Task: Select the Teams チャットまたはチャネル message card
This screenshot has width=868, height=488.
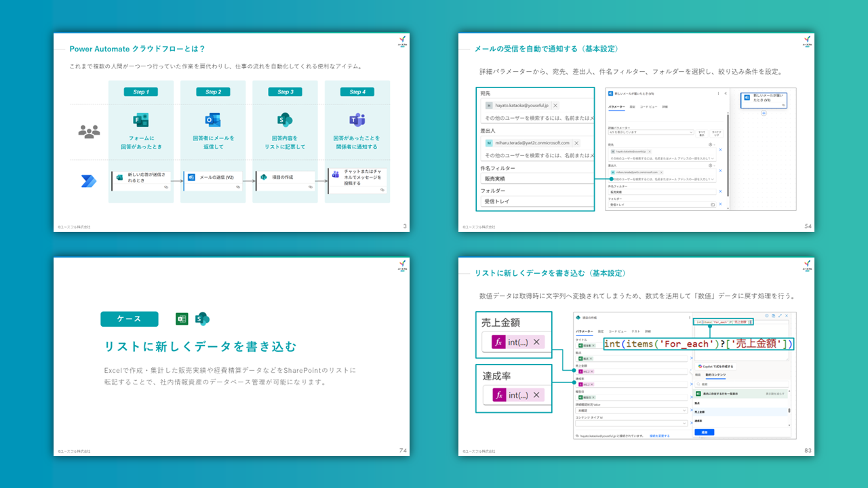Action: coord(357,181)
